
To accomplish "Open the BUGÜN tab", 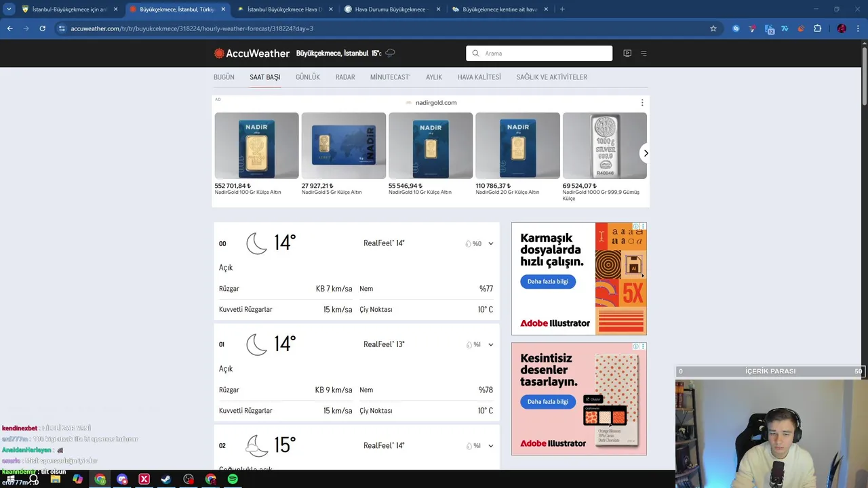I will coord(224,77).
